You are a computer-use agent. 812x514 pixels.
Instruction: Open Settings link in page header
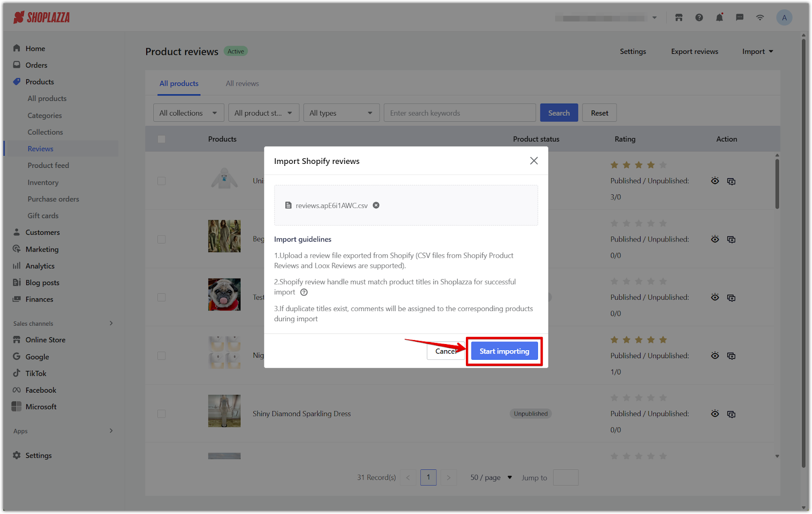(x=633, y=52)
